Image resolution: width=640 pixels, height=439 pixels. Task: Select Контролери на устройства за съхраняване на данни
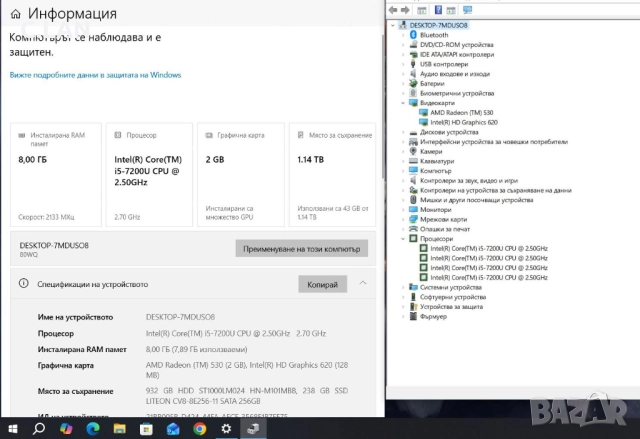[496, 191]
